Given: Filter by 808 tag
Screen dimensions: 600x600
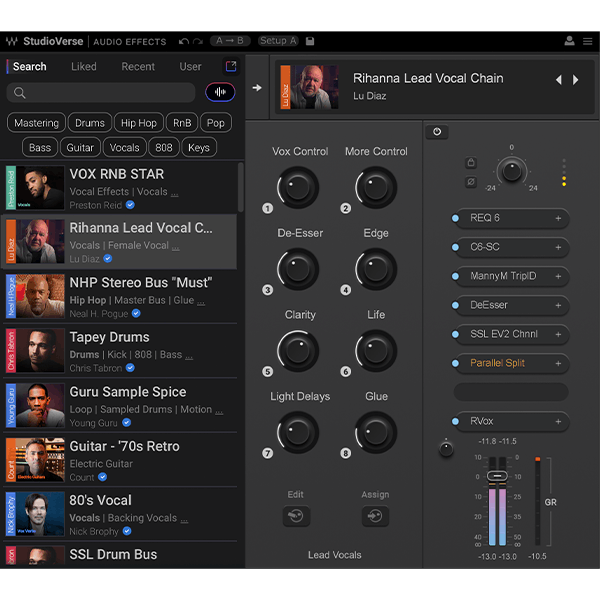Looking at the screenshot, I should (164, 147).
